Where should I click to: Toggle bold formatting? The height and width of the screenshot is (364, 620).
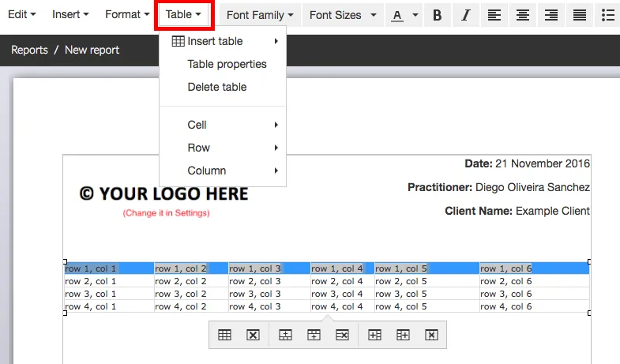438,15
